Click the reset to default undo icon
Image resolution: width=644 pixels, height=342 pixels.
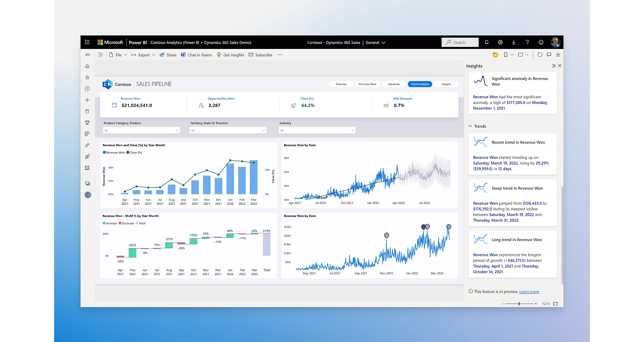496,55
